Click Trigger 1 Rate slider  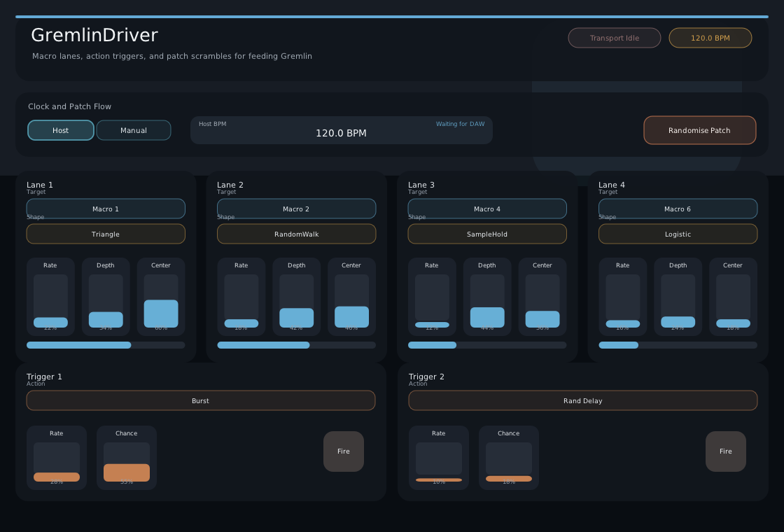57,461
